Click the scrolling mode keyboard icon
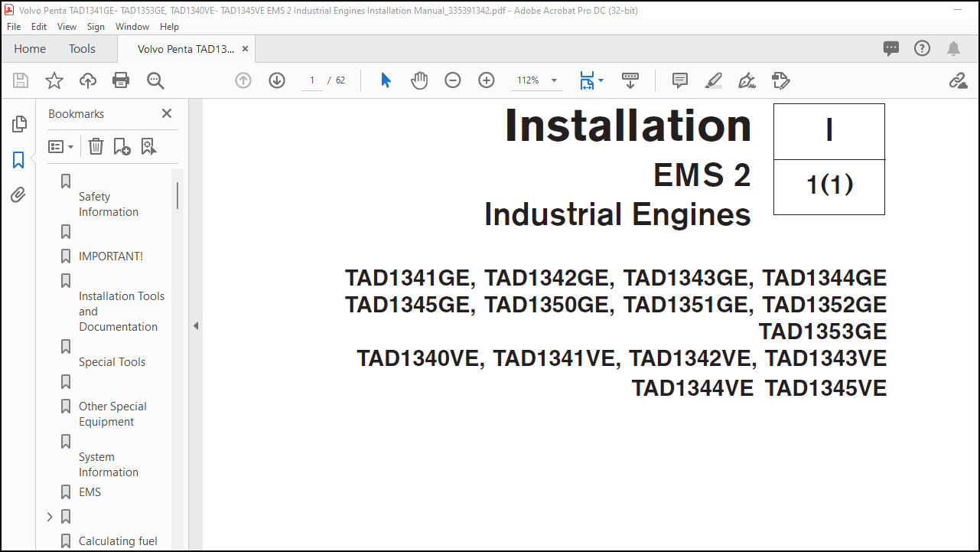 coord(630,80)
